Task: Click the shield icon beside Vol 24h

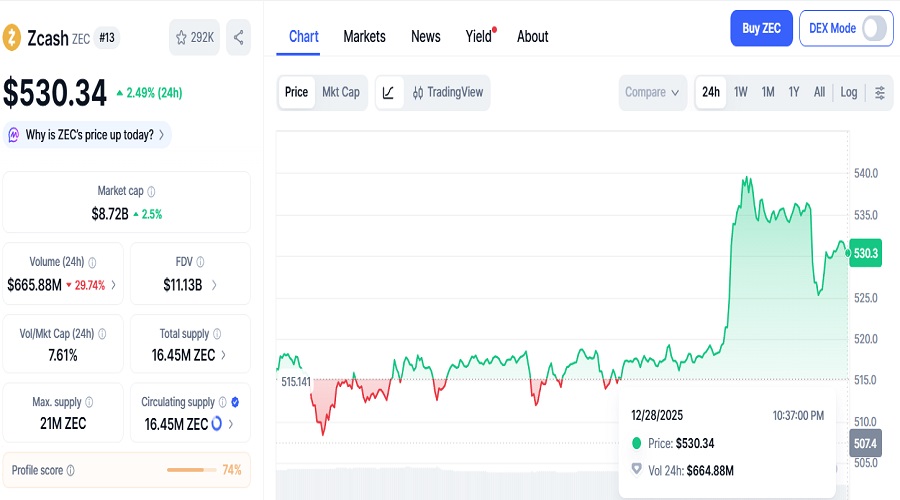Action: 636,469
